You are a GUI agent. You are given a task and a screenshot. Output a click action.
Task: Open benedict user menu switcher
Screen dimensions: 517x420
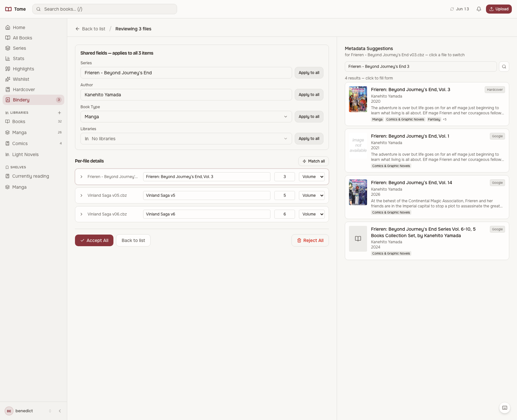28,411
